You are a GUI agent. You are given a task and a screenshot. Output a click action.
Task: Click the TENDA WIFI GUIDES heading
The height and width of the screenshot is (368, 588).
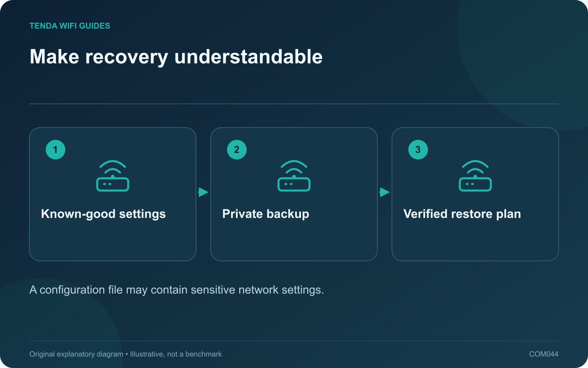tap(70, 26)
